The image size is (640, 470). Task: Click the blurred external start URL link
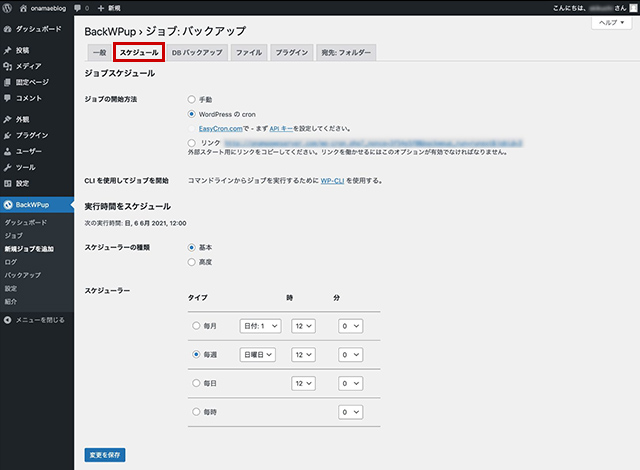pos(373,143)
